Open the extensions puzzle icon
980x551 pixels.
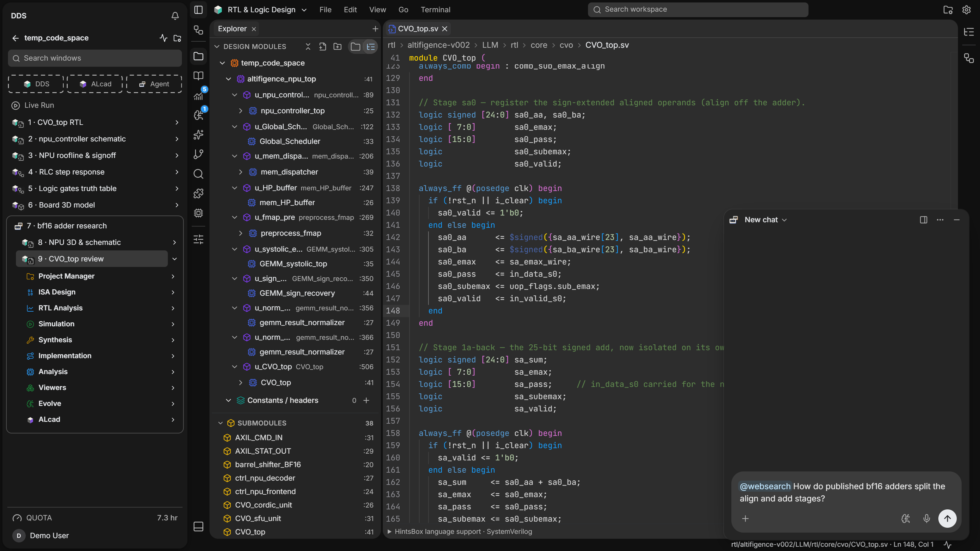click(198, 193)
